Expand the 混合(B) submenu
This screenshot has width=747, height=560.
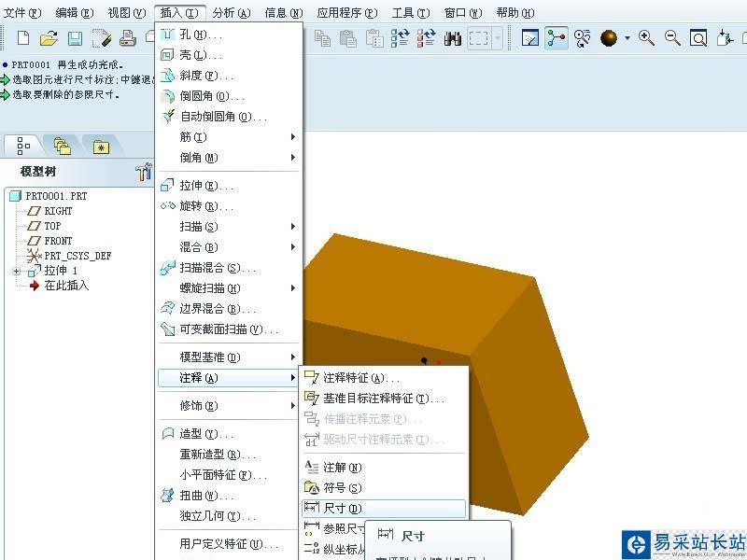(229, 246)
